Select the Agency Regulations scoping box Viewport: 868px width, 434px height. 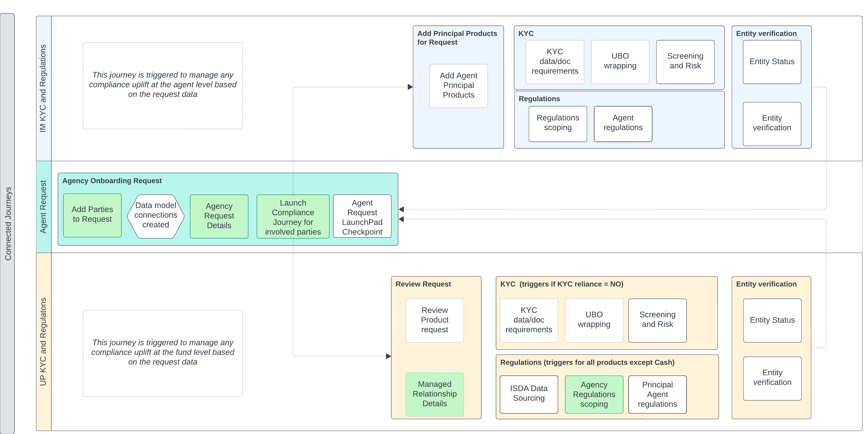pyautogui.click(x=594, y=394)
